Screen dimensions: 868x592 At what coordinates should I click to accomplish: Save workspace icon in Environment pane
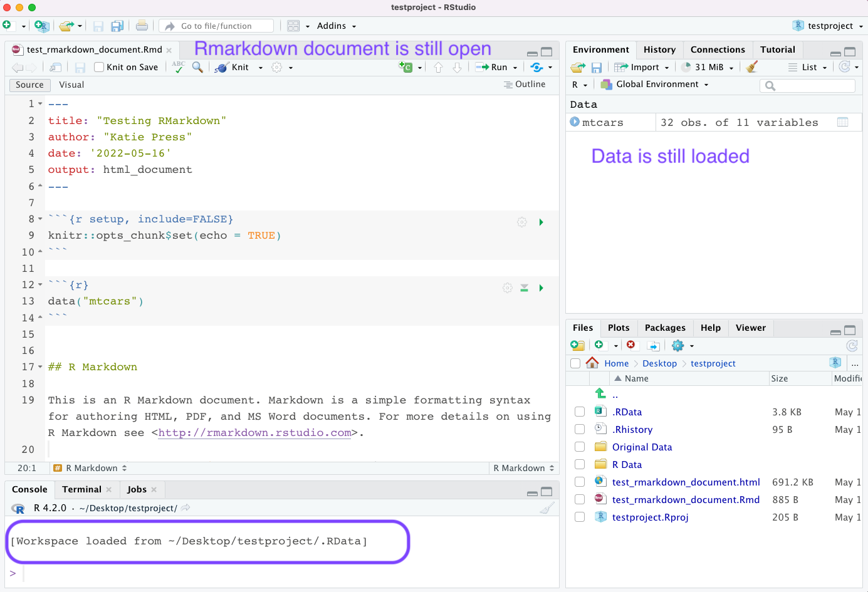[597, 67]
